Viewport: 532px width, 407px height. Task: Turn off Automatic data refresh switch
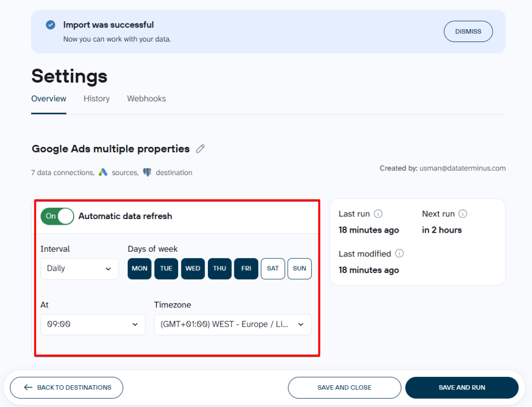click(x=57, y=216)
